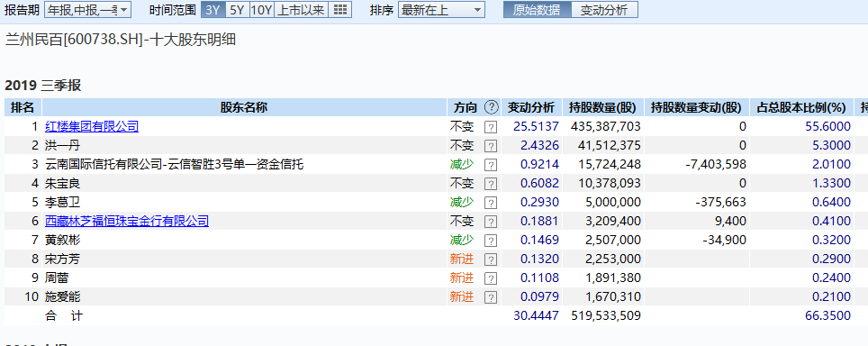Click holding quantity 41,512,375
Image resolution: width=868 pixels, height=346 pixels.
pos(610,146)
